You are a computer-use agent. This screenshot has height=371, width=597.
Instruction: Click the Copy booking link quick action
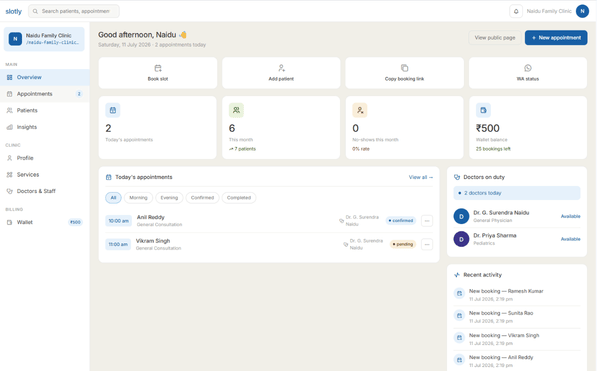point(404,73)
